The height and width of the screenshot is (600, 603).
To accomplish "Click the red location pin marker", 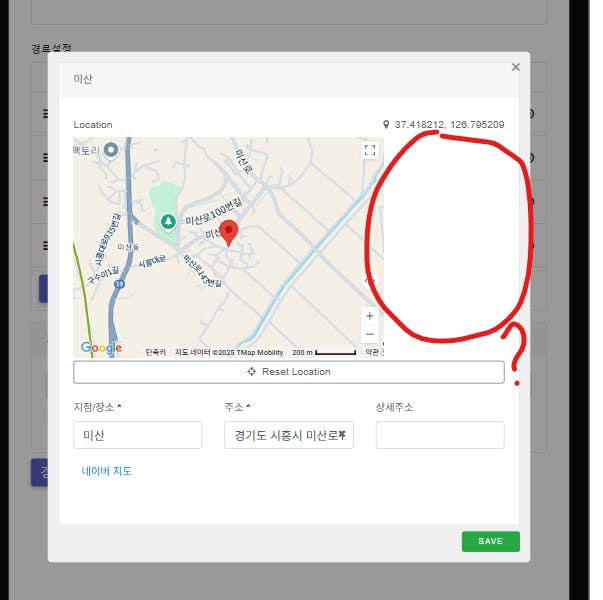I will pos(229,233).
